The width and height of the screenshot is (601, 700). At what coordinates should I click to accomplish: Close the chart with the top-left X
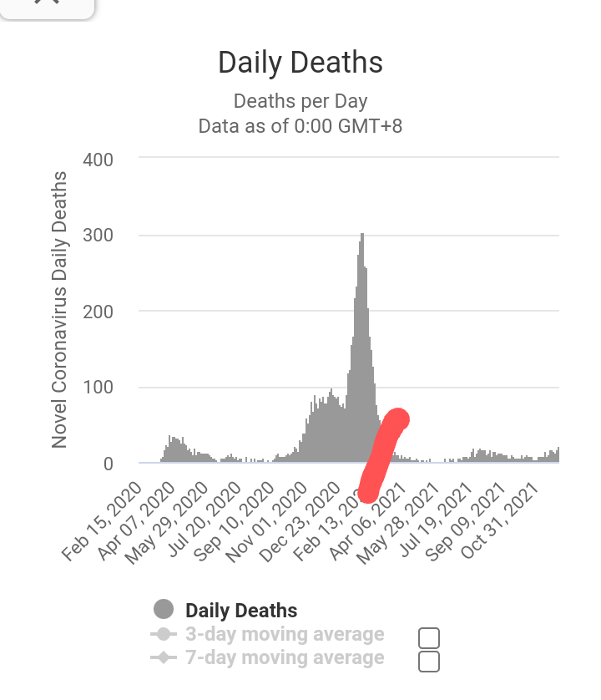(48, 3)
